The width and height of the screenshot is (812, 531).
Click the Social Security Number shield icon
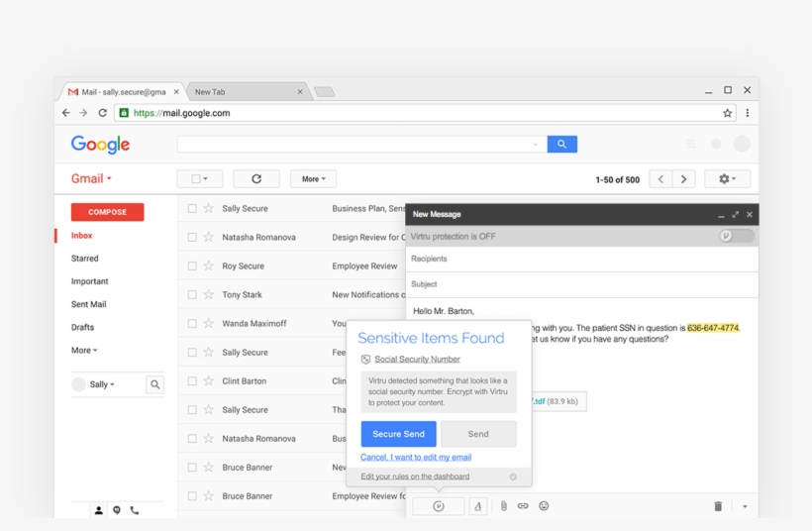[x=365, y=359]
